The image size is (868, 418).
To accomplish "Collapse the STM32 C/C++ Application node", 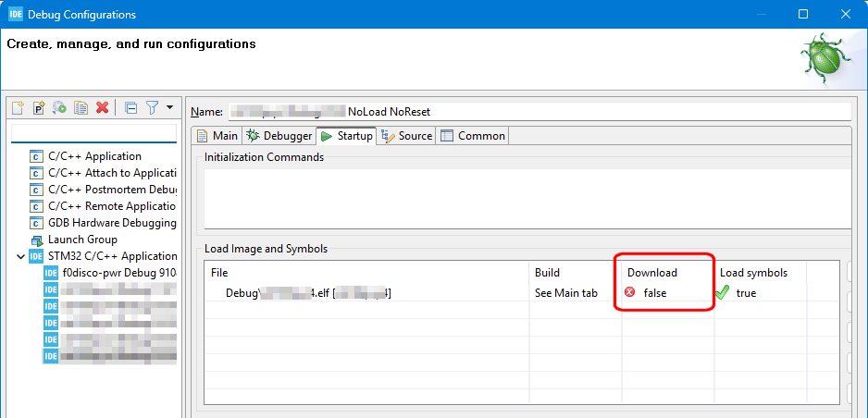I will [21, 256].
